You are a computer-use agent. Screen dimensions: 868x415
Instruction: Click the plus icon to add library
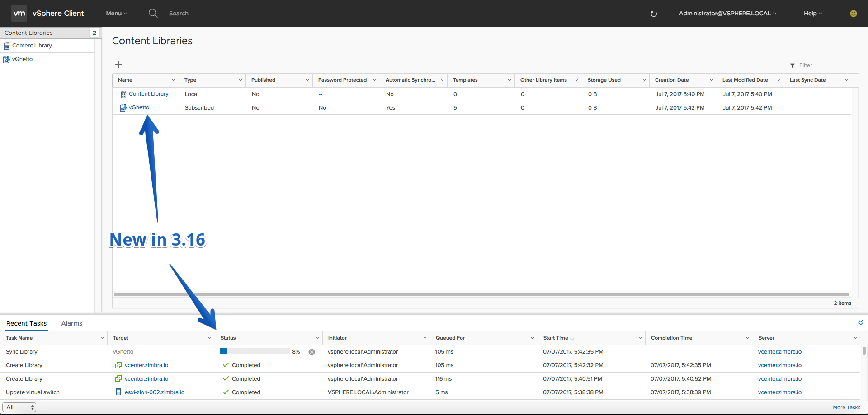pos(118,65)
